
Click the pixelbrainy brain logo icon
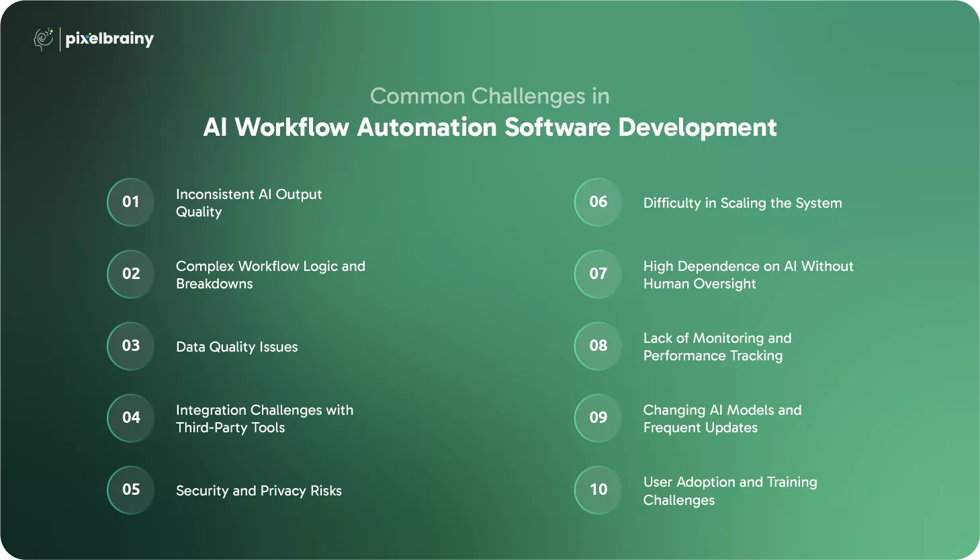pyautogui.click(x=44, y=39)
